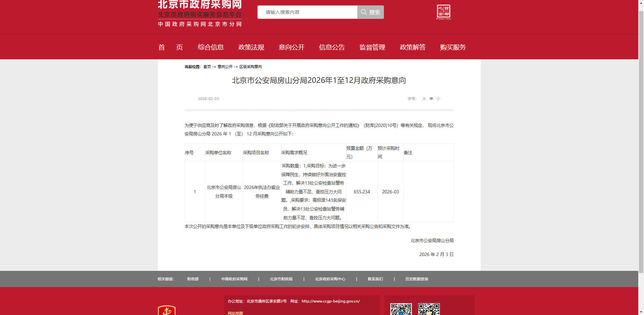Open the 政策法规 navigation menu
Image resolution: width=644 pixels, height=315 pixels.
coord(251,47)
